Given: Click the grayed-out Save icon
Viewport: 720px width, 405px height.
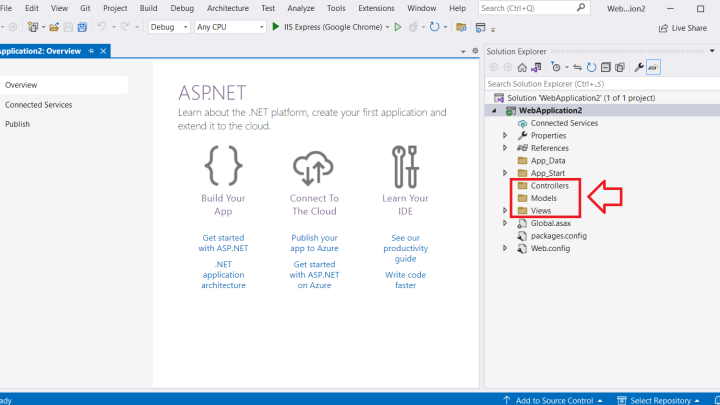Looking at the screenshot, I should coord(68,27).
